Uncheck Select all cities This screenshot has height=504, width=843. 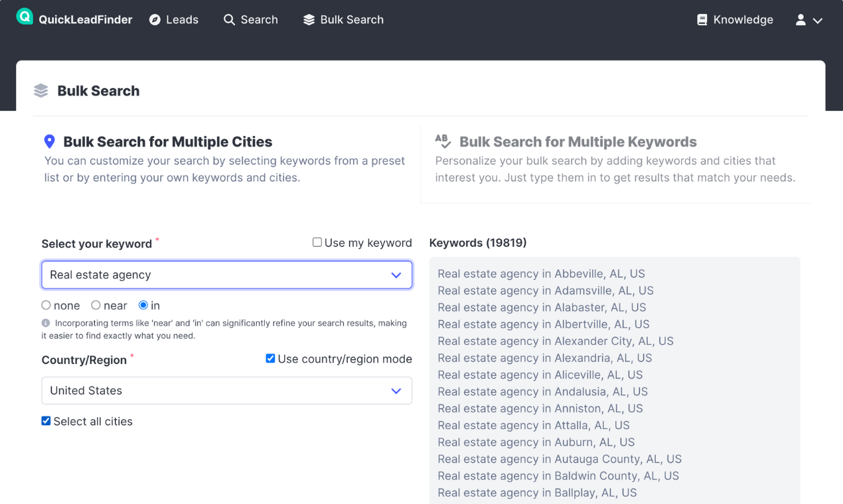point(46,421)
